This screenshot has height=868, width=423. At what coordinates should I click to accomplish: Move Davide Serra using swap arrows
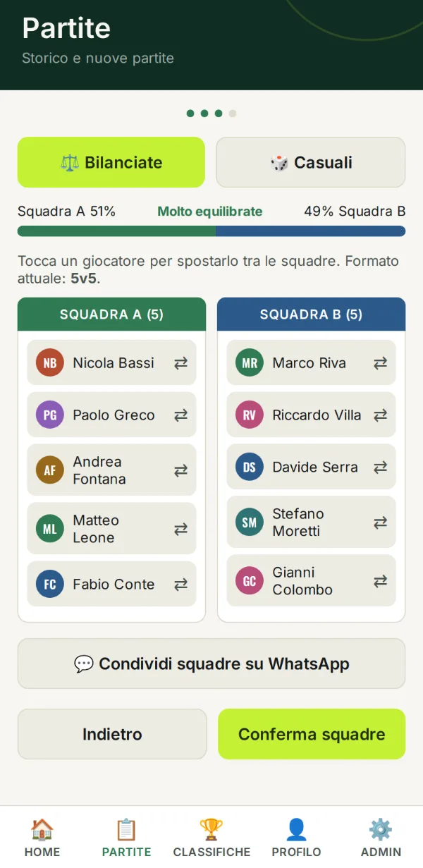coord(381,467)
